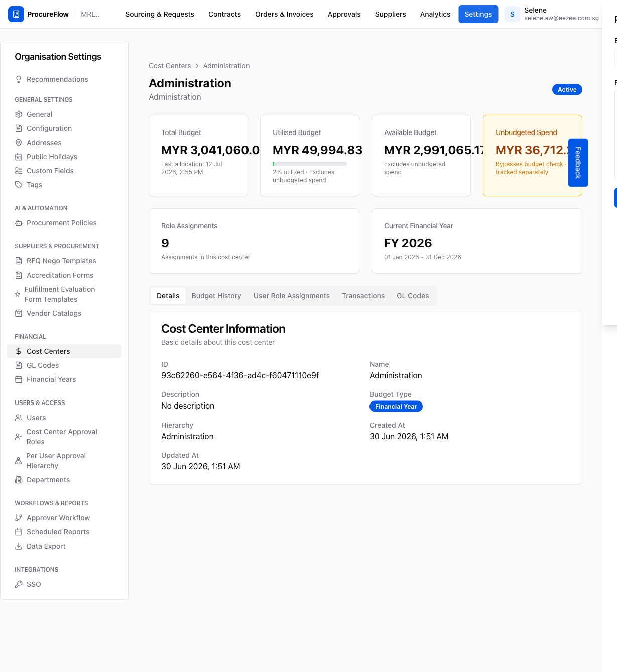Open the Selene account menu
Image resolution: width=617 pixels, height=672 pixels.
point(552,14)
